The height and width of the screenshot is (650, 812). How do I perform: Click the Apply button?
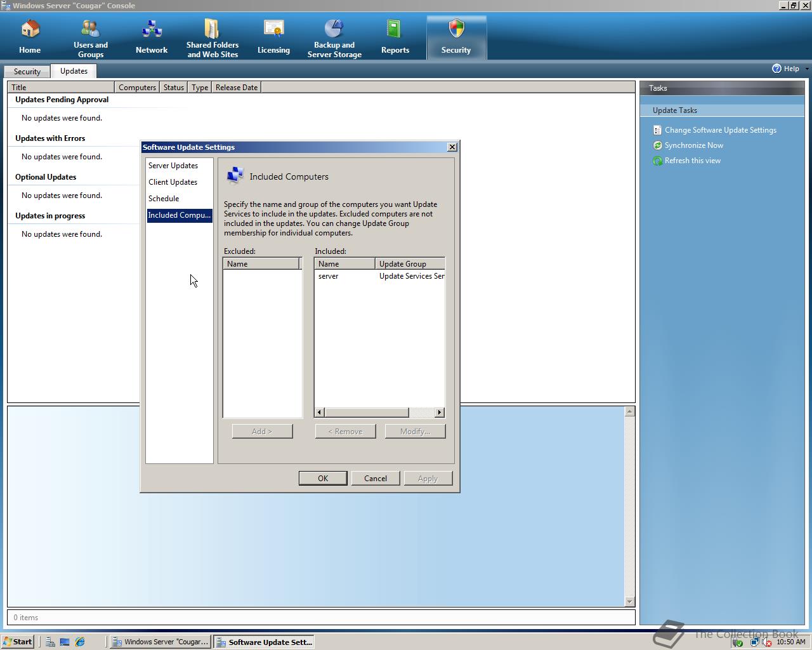[428, 478]
